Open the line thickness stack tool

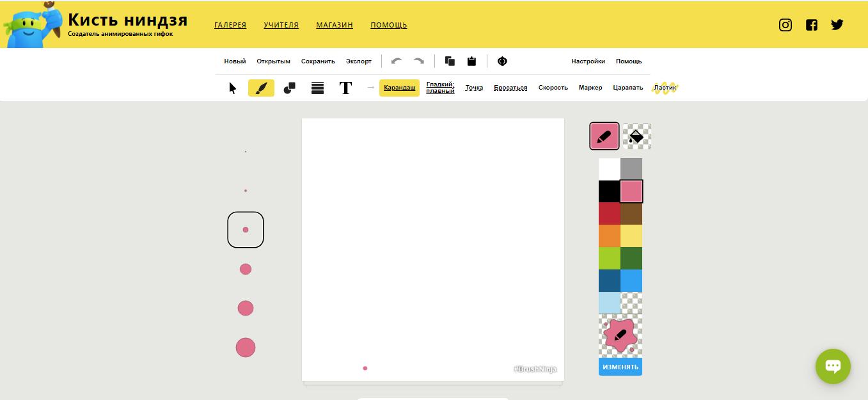317,88
